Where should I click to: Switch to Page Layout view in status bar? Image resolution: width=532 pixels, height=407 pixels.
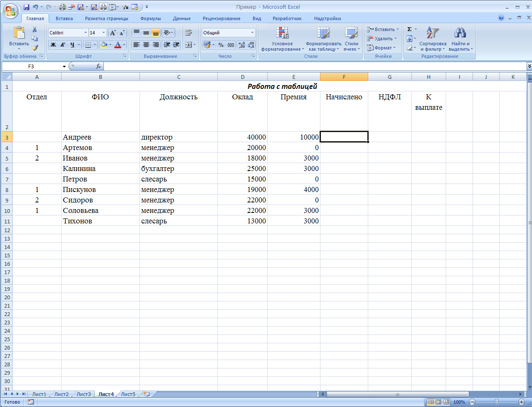(438, 402)
